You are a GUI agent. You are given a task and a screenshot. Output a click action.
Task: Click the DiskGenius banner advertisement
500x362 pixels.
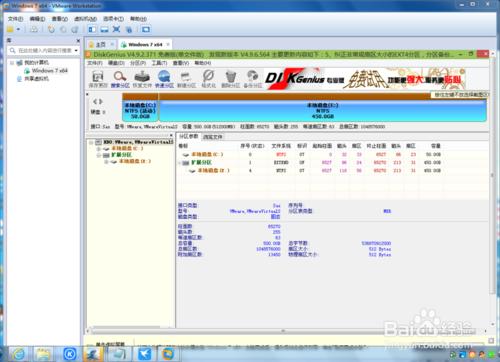365,79
